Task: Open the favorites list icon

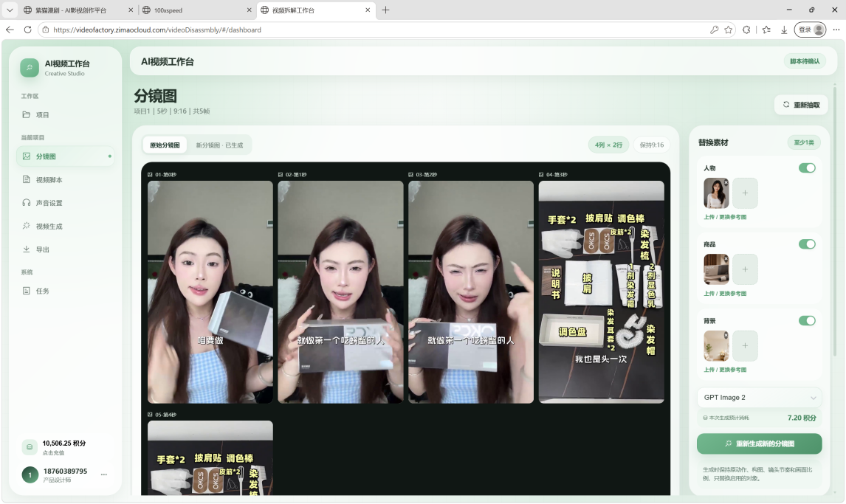Action: (x=766, y=30)
